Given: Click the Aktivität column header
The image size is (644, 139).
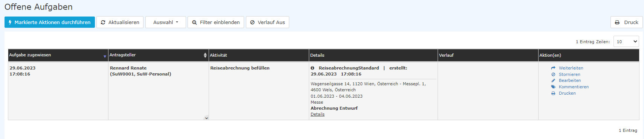Looking at the screenshot, I should click(259, 55).
